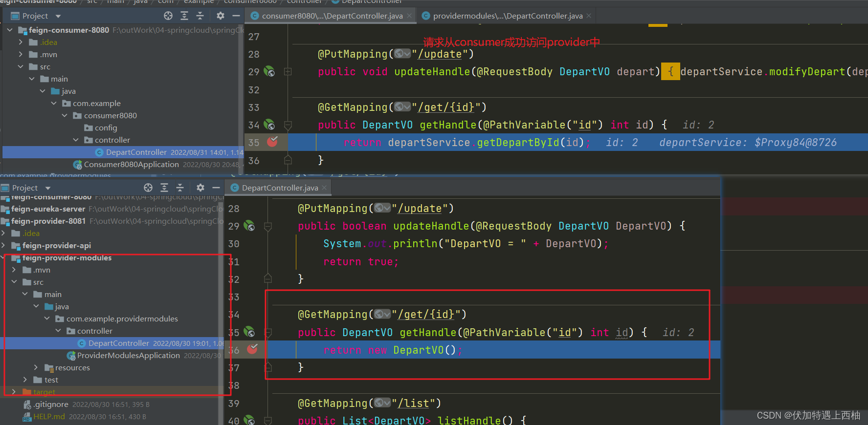
Task: Expand .mvn folder in upper tree
Action: (21, 54)
